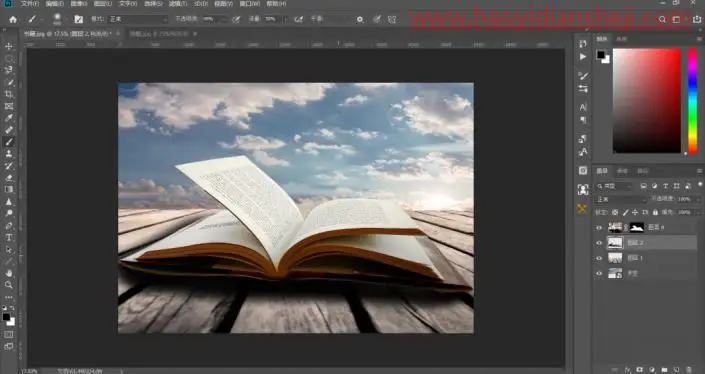This screenshot has height=374, width=705.
Task: Open the Edit Toolbar ellipsis
Action: coord(9,297)
